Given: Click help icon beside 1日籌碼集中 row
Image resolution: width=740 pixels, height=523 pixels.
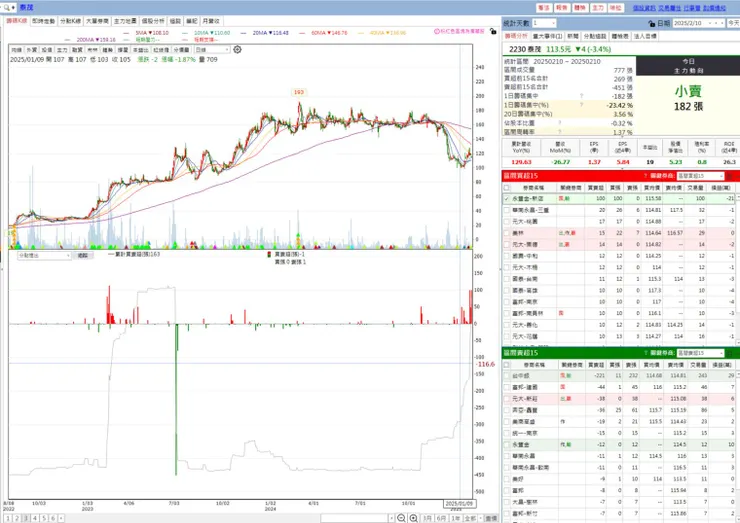Looking at the screenshot, I should click(581, 96).
